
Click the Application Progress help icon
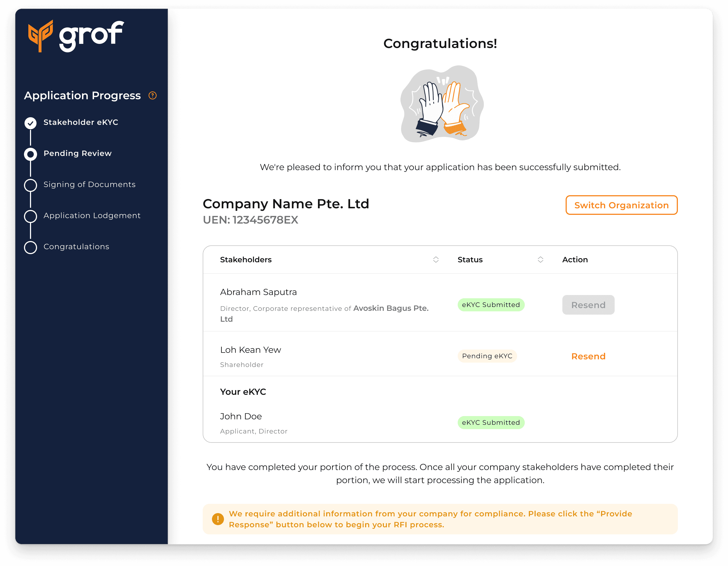pyautogui.click(x=152, y=96)
